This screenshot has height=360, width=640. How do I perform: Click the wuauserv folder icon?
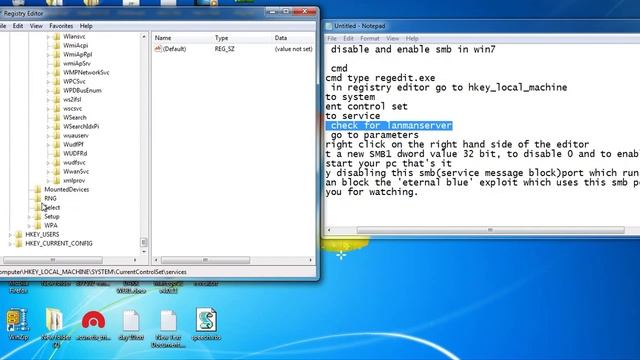point(57,135)
